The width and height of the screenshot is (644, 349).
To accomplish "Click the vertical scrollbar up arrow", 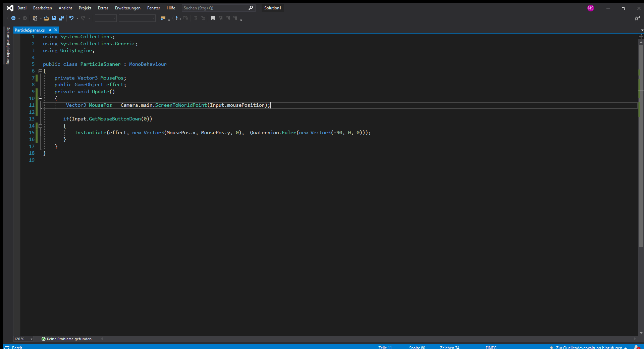I will 641,42.
